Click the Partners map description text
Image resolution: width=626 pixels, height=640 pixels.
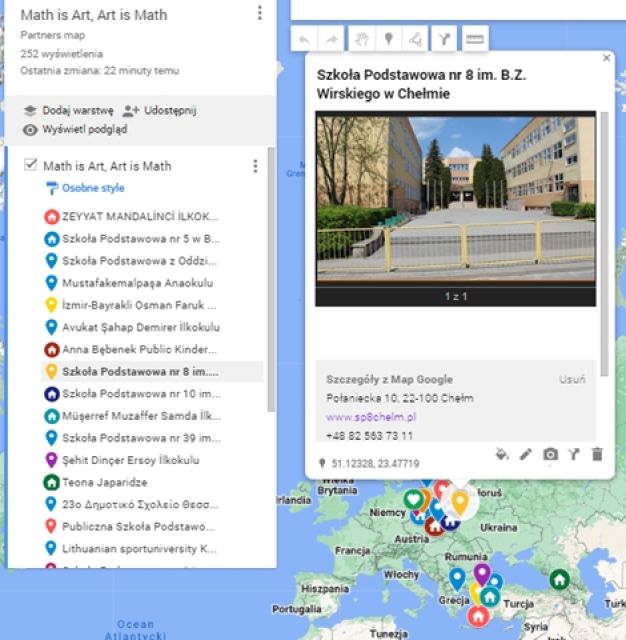coord(53,35)
